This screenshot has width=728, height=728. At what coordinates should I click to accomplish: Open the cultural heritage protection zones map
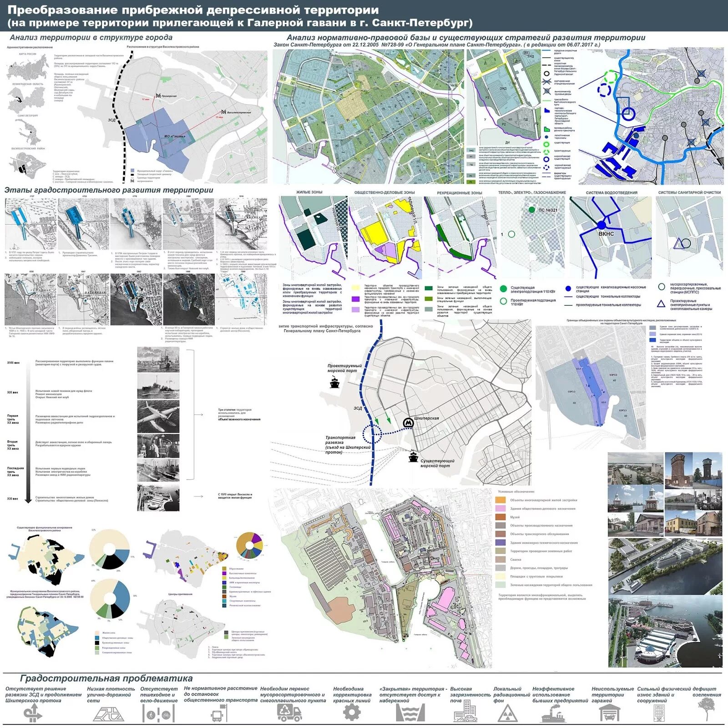tap(591, 388)
